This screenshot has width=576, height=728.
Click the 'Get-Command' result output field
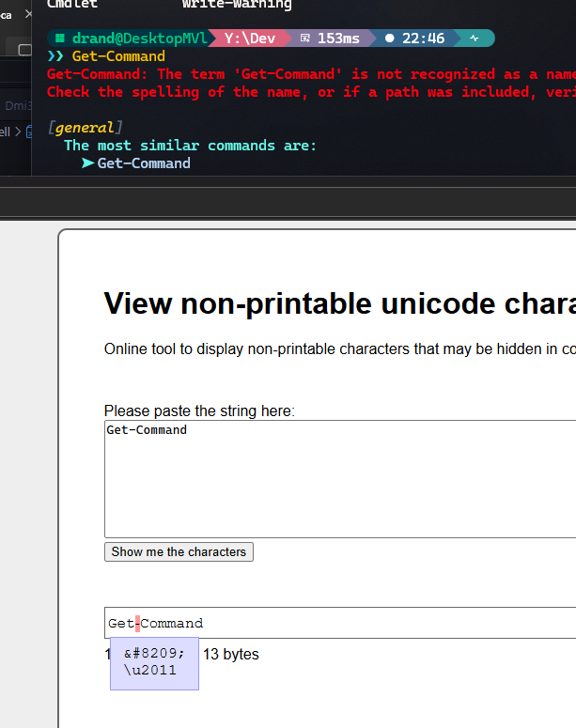(340, 623)
